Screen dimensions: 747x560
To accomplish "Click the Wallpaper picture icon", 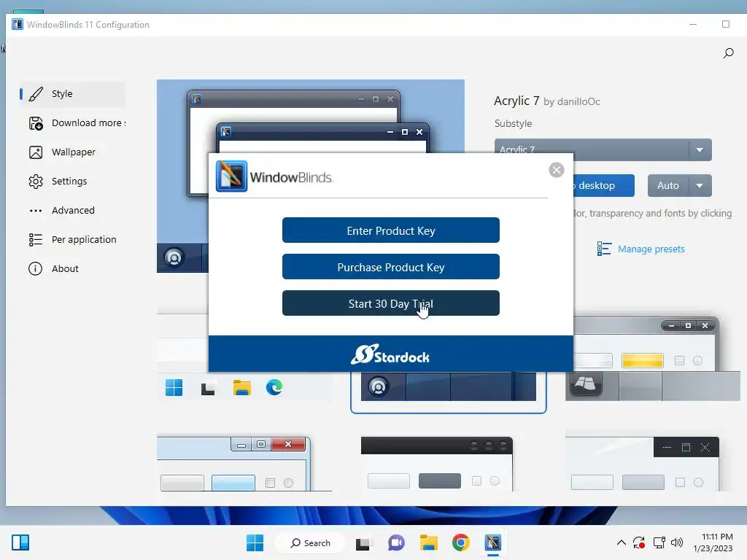I will click(36, 152).
